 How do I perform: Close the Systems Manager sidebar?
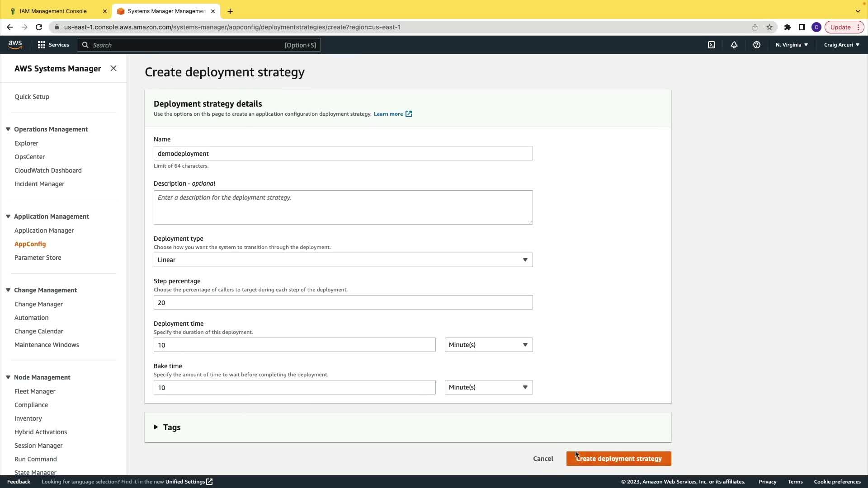[x=113, y=68]
